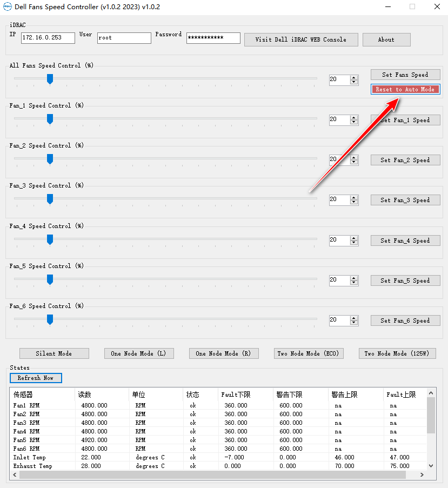Click the Fan_6 speed slider handle

[x=50, y=319]
